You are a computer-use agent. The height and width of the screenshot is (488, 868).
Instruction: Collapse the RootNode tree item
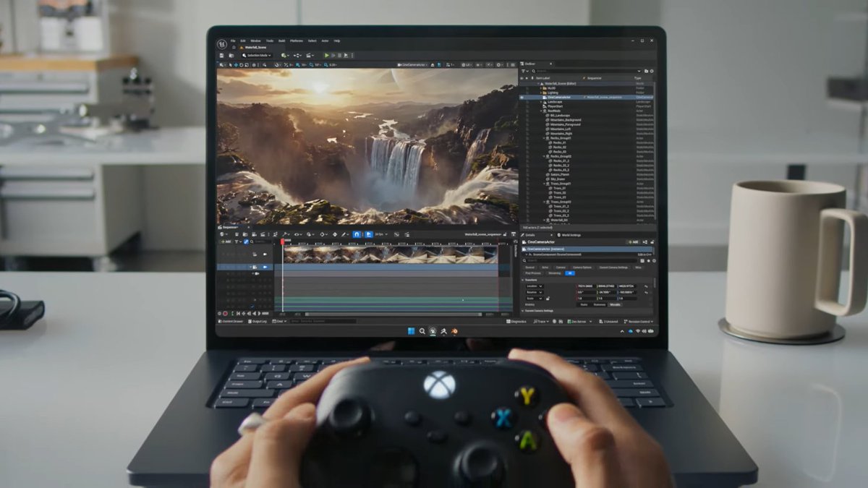(541, 111)
